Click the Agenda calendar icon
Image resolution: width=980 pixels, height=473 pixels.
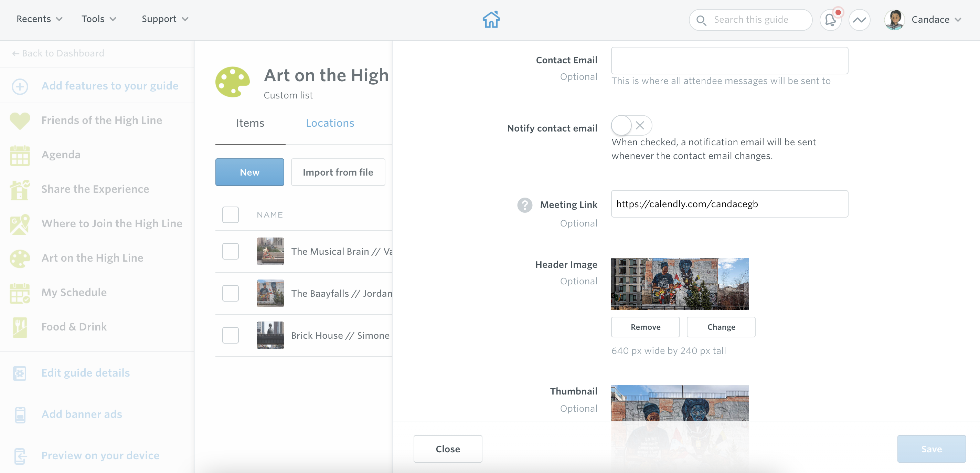20,155
